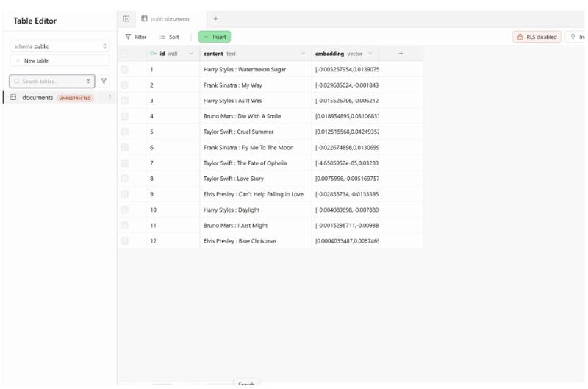Select documents table in sidebar
This screenshot has width=588, height=389.
[37, 98]
